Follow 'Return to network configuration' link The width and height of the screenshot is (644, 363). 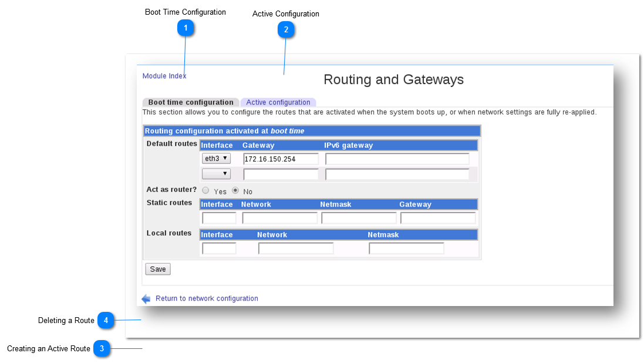[207, 298]
